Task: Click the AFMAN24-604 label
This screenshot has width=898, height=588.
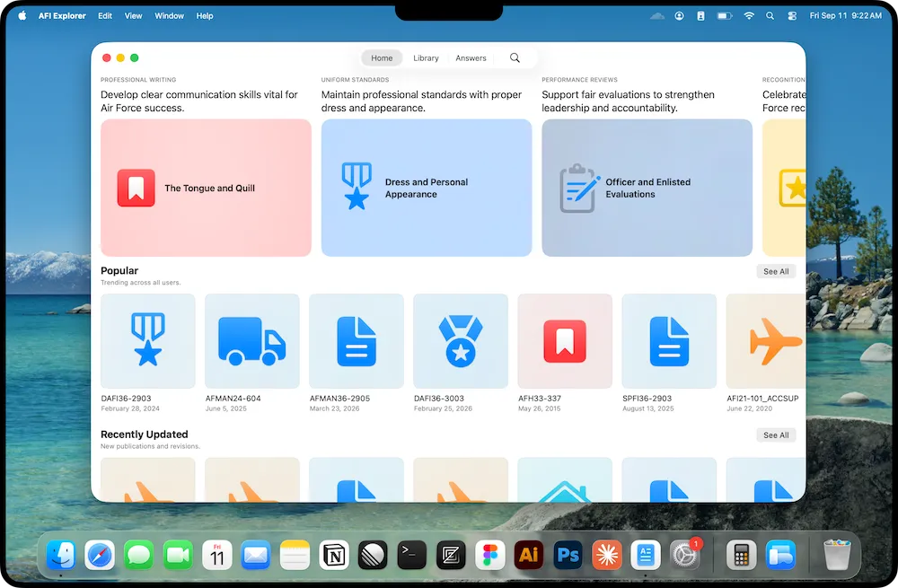Action: [233, 399]
